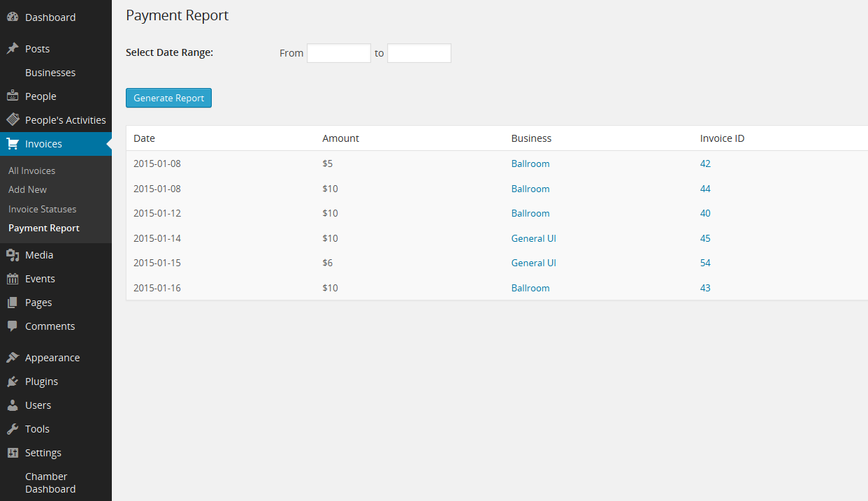The height and width of the screenshot is (501, 868).
Task: Click the Plugins plug icon
Action: [x=13, y=382]
